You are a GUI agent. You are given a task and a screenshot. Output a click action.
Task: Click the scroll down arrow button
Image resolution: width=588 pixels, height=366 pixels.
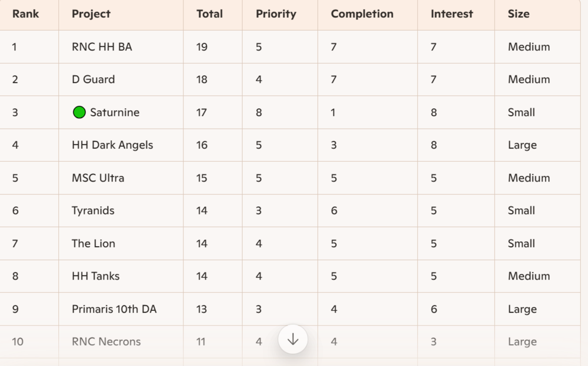[293, 339]
